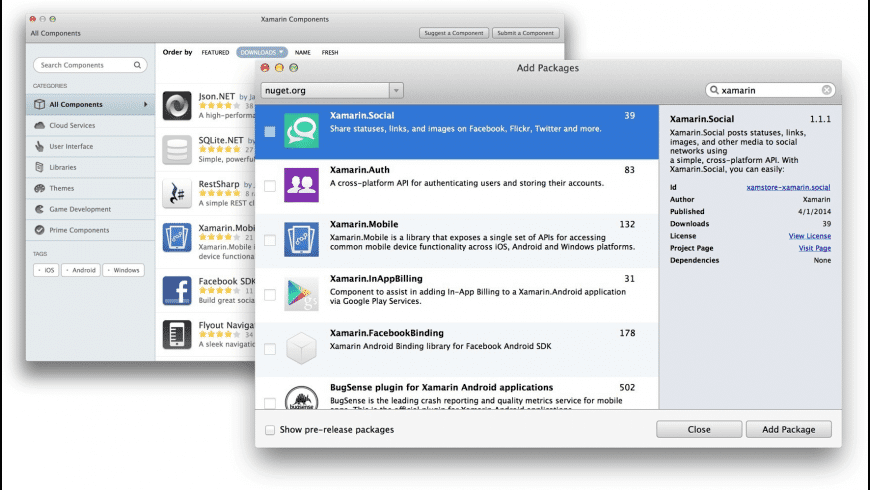
Task: Click the xamarin package search field
Action: point(770,90)
